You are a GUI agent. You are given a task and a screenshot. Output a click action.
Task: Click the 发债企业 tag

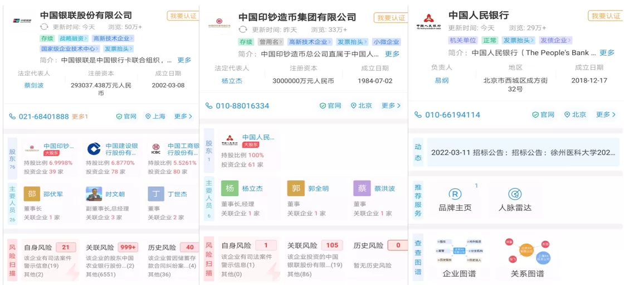pyautogui.click(x=555, y=40)
